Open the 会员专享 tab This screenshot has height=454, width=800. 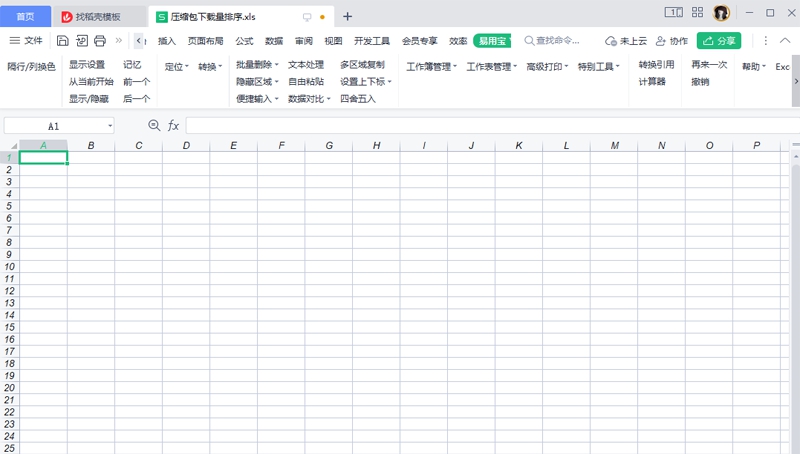(419, 41)
